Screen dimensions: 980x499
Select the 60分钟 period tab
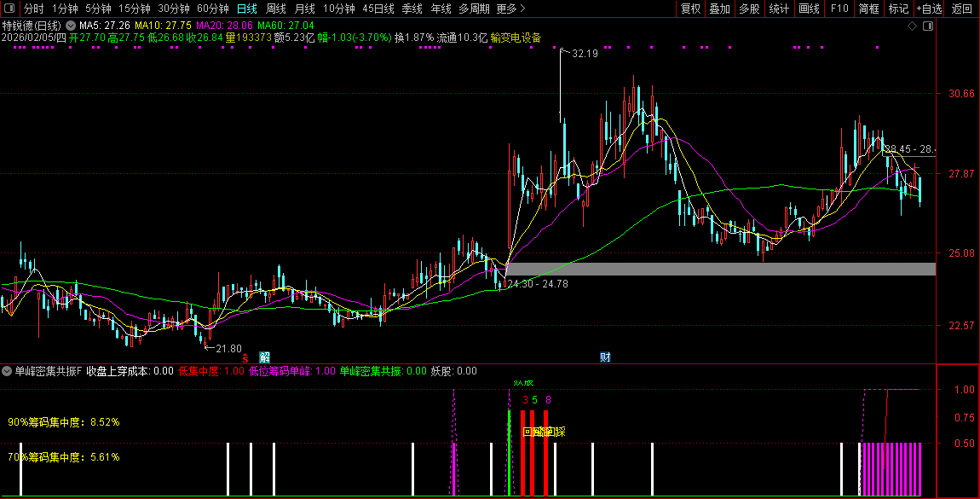tap(212, 9)
